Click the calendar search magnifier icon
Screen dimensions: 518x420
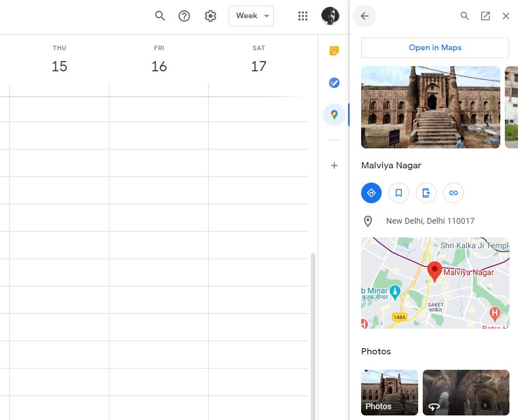pyautogui.click(x=160, y=16)
